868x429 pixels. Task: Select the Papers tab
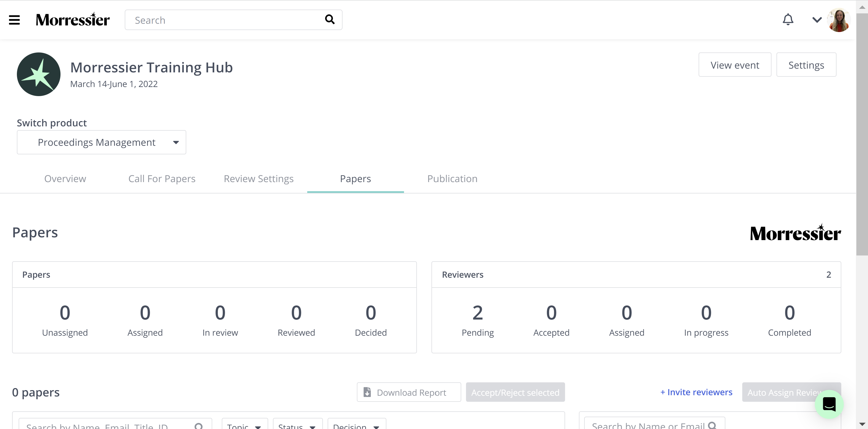pyautogui.click(x=355, y=179)
